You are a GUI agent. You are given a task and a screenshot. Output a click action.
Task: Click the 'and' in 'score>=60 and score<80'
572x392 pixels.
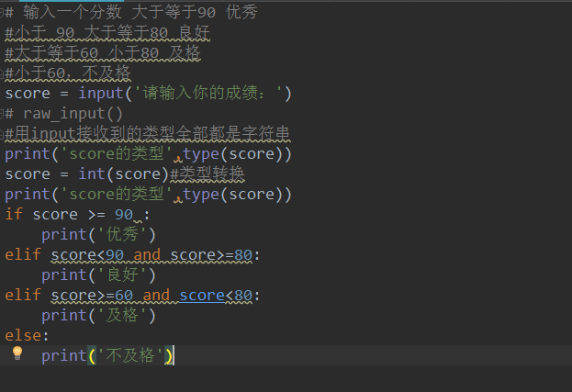coord(156,295)
